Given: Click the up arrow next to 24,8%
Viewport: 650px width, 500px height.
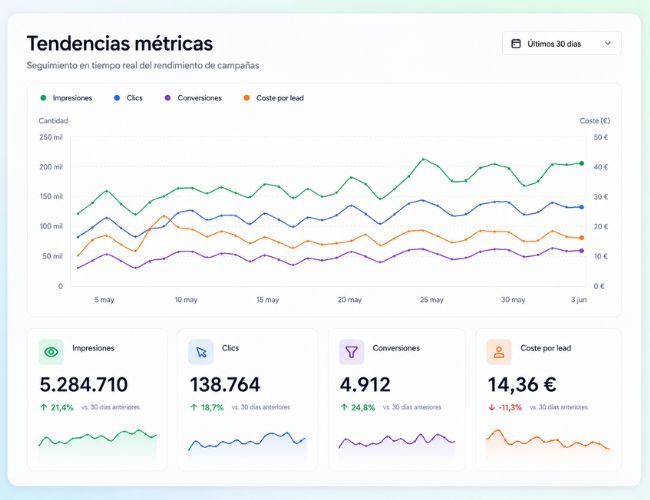Looking at the screenshot, I should coord(344,407).
